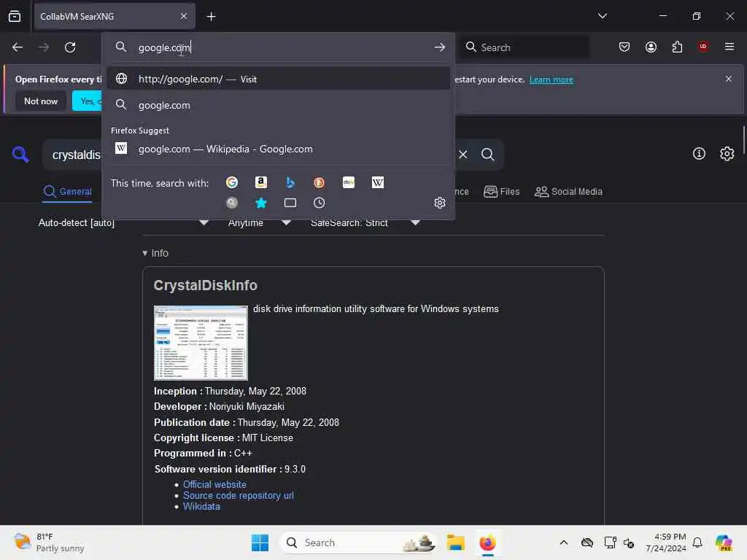Open File Explorer from taskbar

pos(455,542)
